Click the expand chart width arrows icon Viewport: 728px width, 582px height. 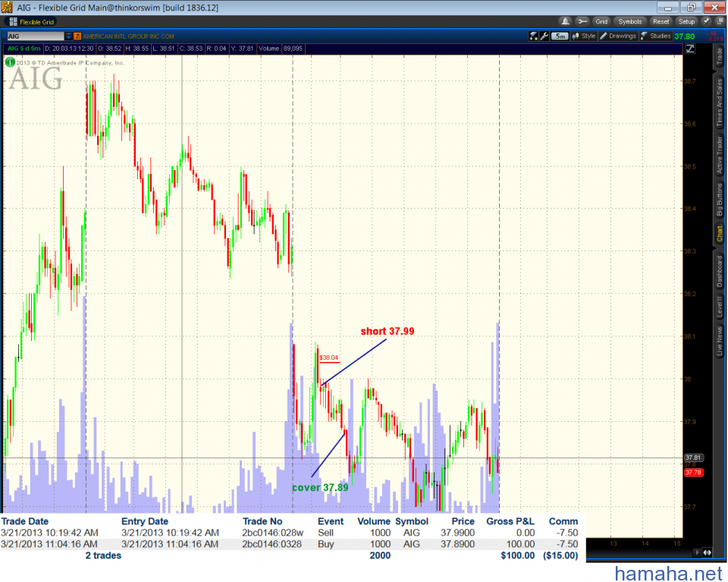tap(707, 552)
